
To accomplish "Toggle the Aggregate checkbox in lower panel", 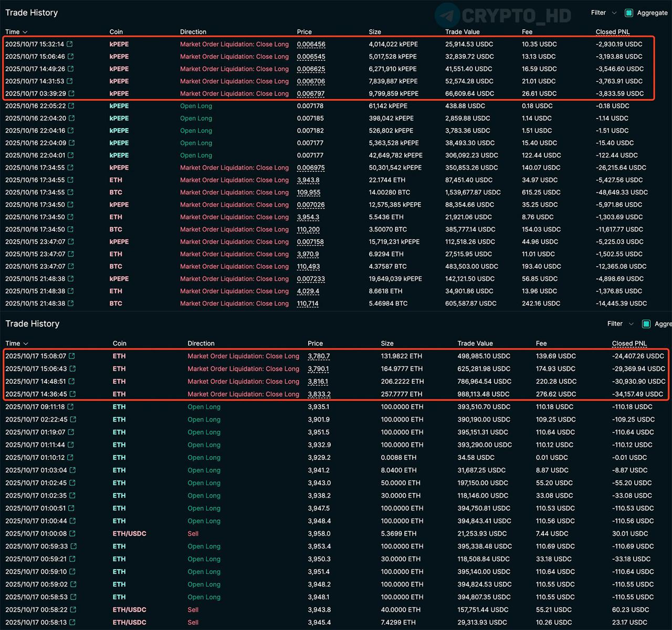I will [x=646, y=324].
